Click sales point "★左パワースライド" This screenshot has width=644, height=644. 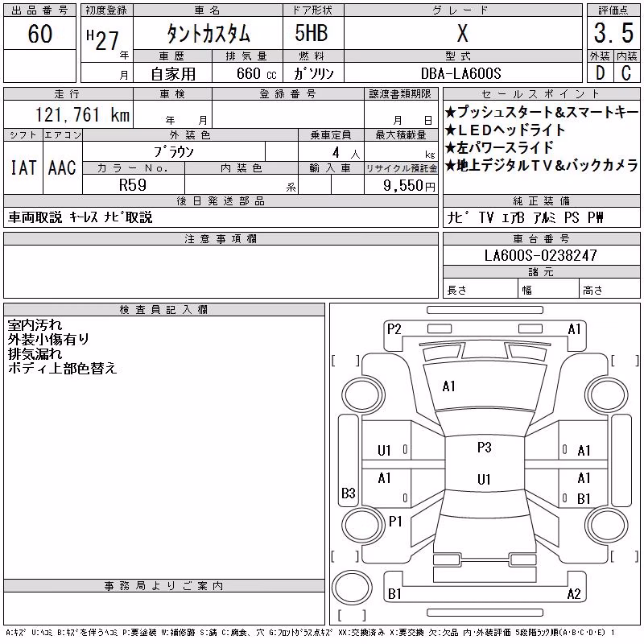499,147
